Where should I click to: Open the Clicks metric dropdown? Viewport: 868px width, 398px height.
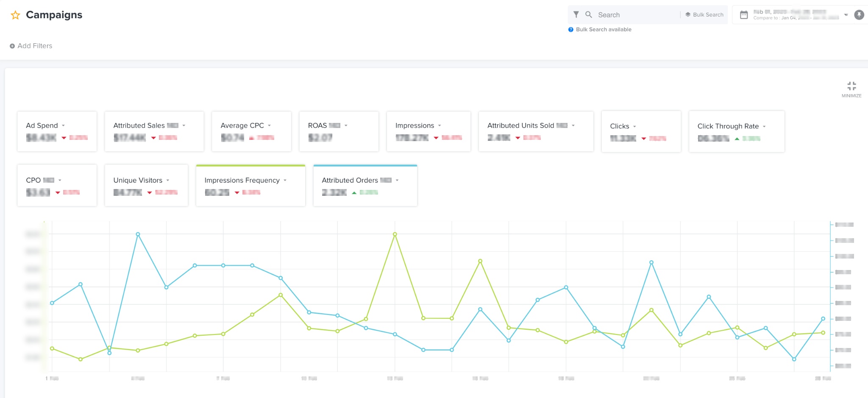(x=634, y=126)
